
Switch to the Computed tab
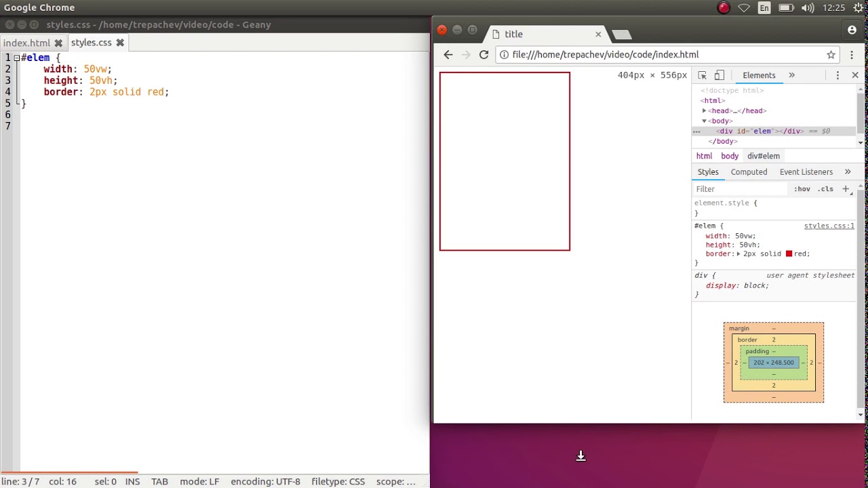749,172
